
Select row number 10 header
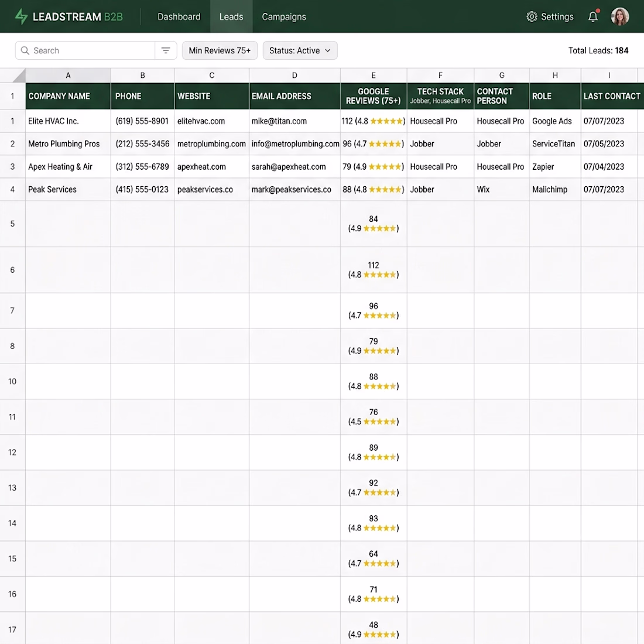[12, 382]
